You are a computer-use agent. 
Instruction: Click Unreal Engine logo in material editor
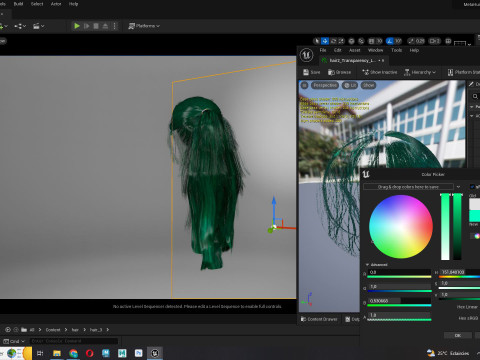(306, 55)
